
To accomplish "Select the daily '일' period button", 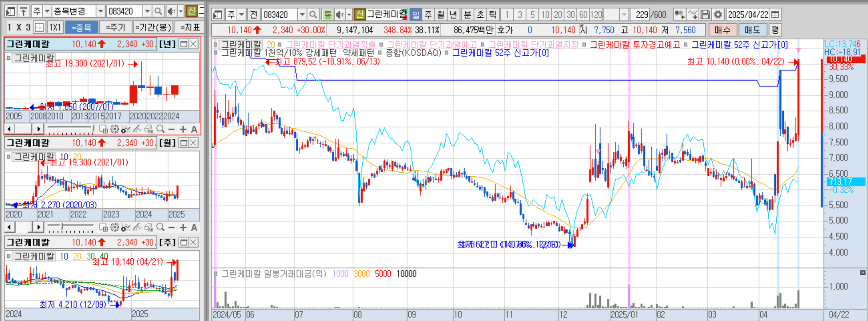I will 415,15.
